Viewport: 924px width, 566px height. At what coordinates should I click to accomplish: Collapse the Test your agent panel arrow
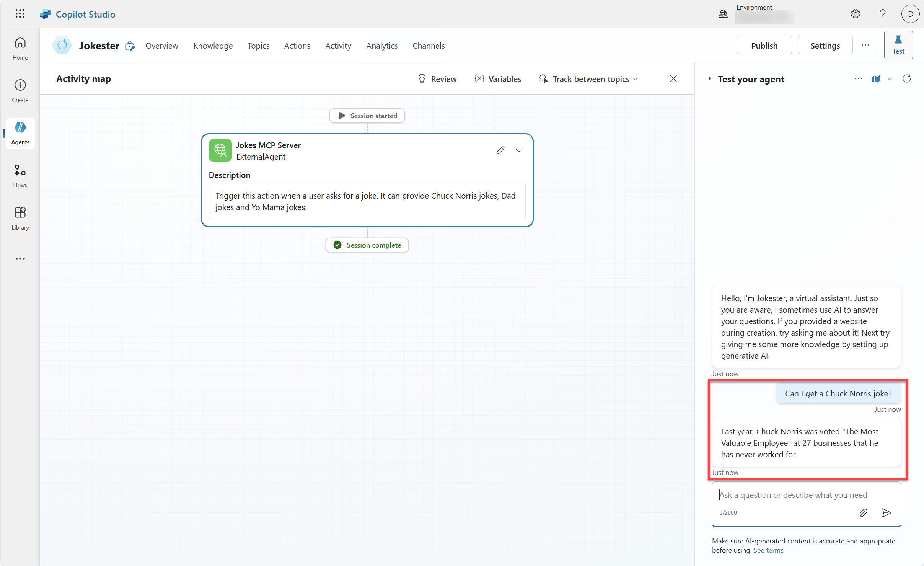(709, 79)
